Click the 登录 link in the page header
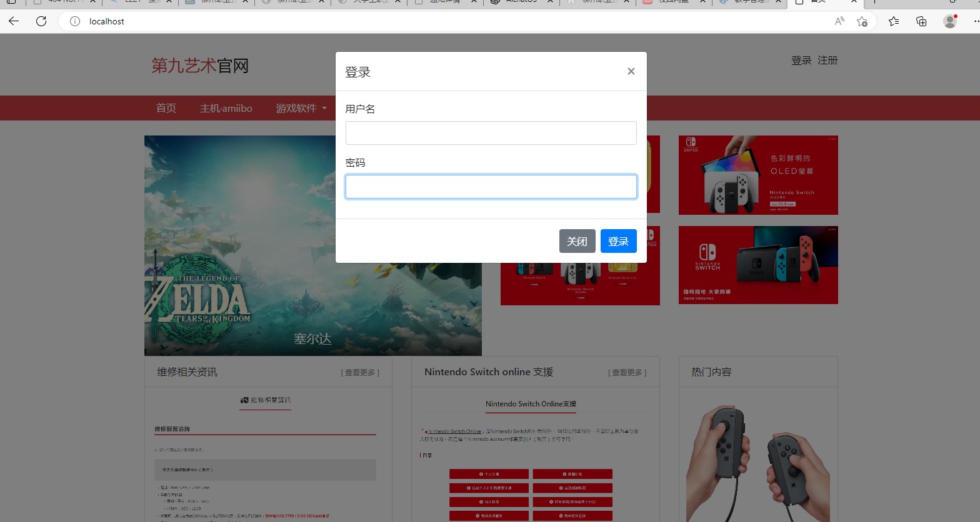This screenshot has height=522, width=980. (x=801, y=61)
